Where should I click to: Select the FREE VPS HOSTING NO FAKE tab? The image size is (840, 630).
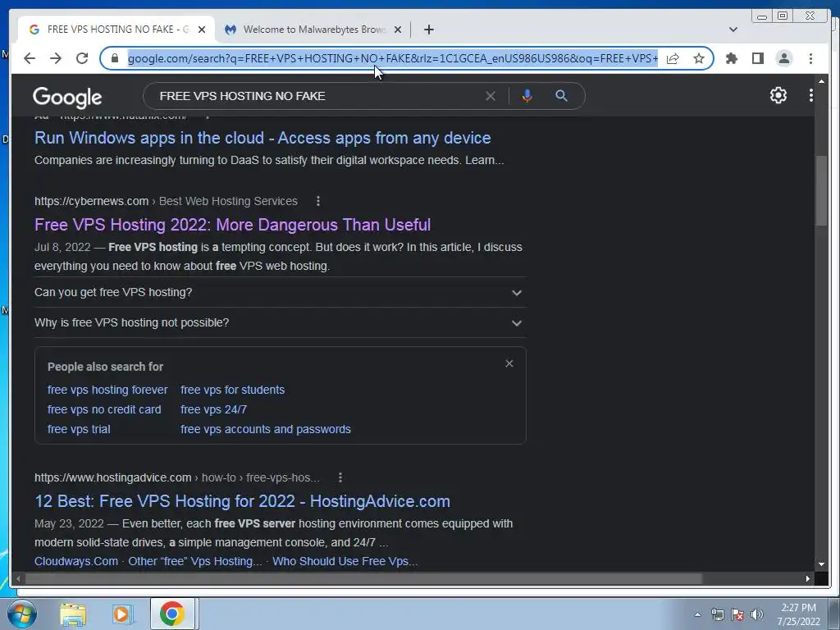[x=115, y=30]
